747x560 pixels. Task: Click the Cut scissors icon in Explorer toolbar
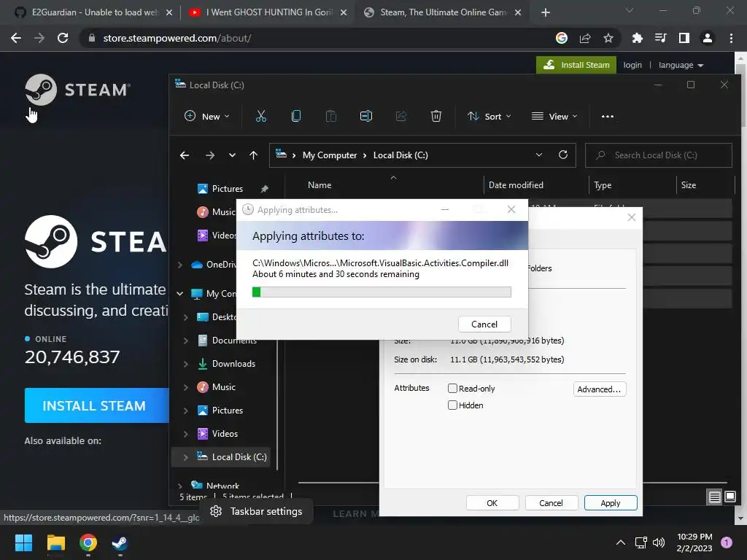click(x=261, y=116)
